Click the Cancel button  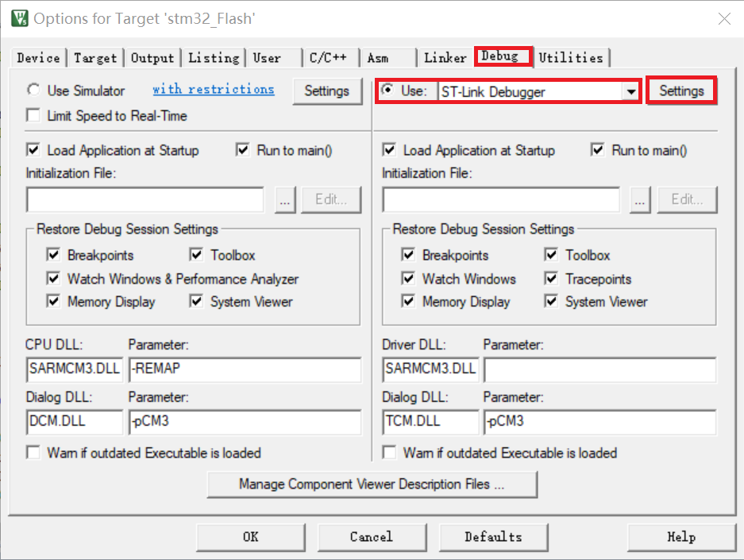[x=372, y=537]
